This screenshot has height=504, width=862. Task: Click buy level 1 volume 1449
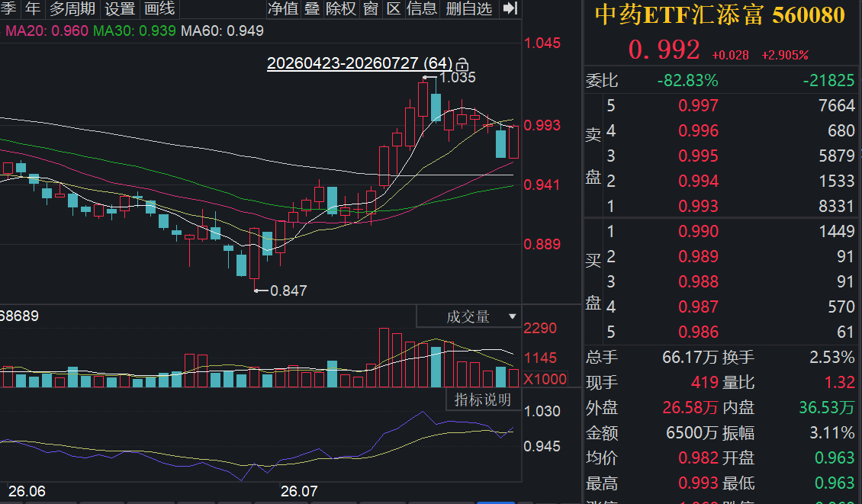[x=836, y=231]
